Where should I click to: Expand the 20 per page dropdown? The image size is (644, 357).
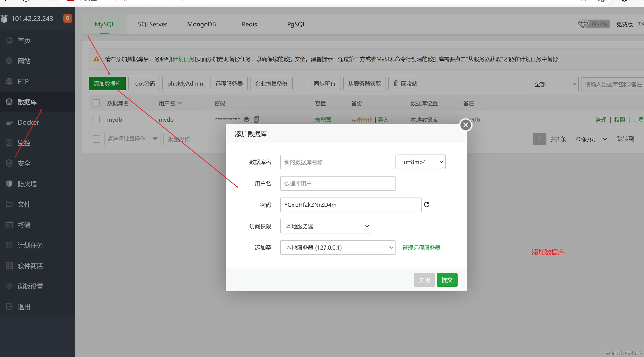click(590, 139)
